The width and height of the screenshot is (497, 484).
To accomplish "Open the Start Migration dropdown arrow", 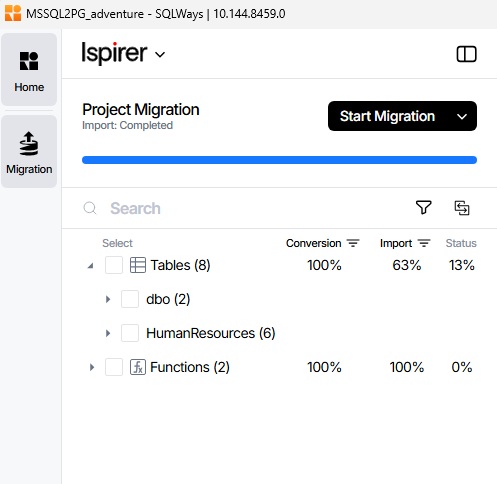I will (462, 116).
